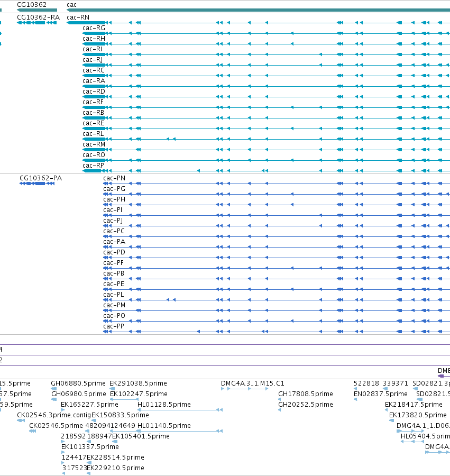Select the cac-RA transcript
450x476 pixels.
tap(94, 81)
